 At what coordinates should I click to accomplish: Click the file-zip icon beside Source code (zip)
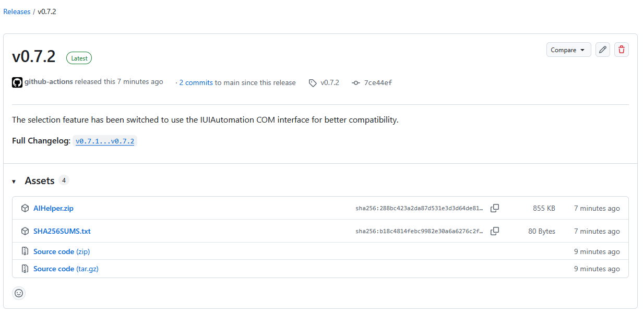[x=25, y=251]
